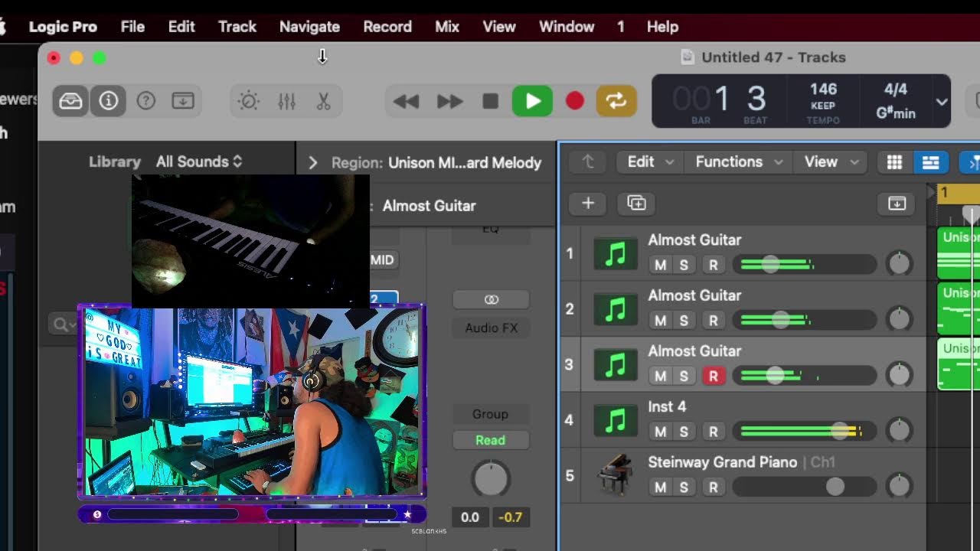Adjust the Inst 4 volume slider
Screen dimensions: 980x551
pos(804,432)
